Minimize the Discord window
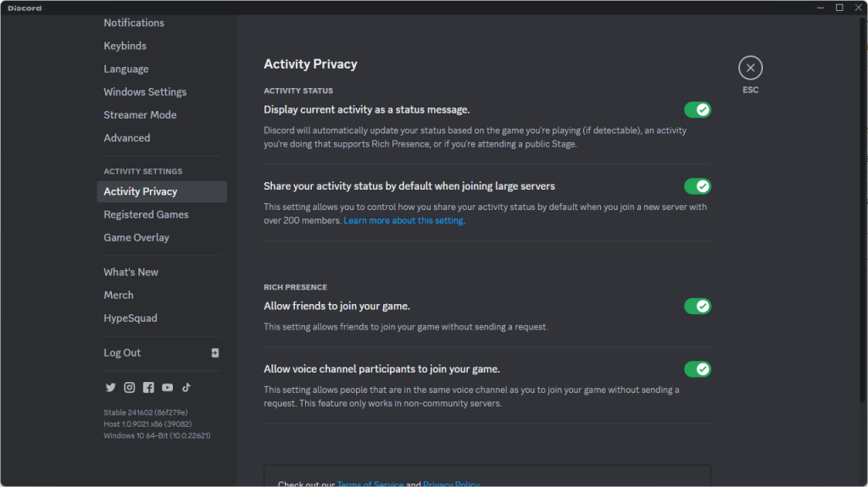 click(x=821, y=8)
